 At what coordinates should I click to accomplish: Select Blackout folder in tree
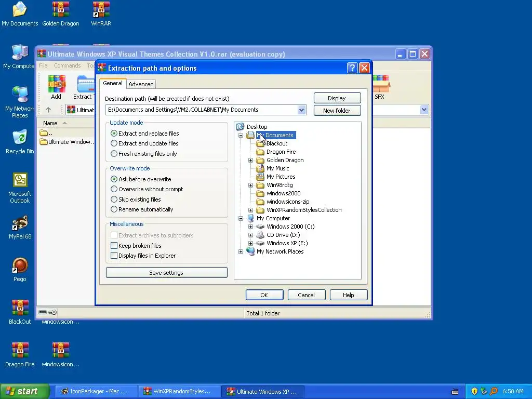click(276, 143)
